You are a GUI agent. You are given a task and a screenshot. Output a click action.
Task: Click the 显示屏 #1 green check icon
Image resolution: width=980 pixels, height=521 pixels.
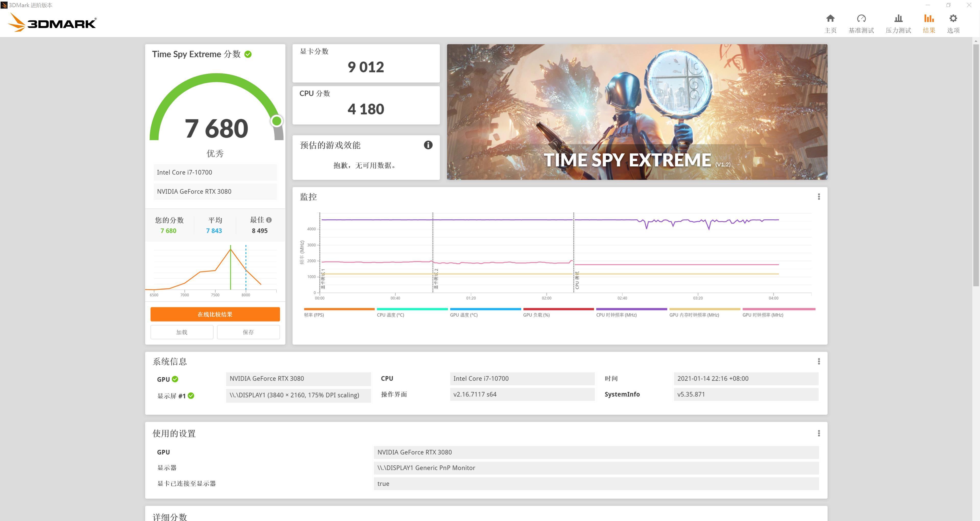(191, 396)
